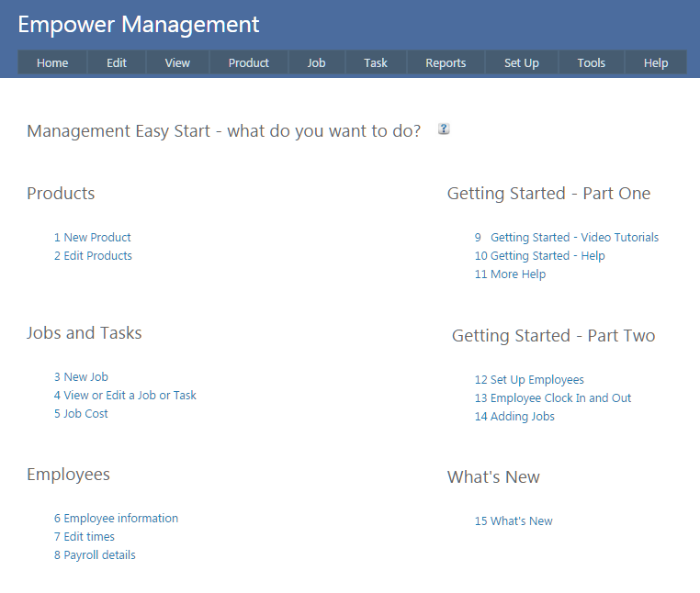
Task: Click the New Product link
Action: click(x=93, y=237)
